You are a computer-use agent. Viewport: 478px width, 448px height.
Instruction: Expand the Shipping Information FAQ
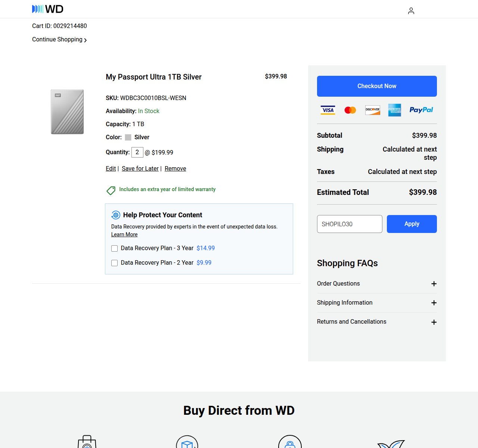(x=377, y=303)
